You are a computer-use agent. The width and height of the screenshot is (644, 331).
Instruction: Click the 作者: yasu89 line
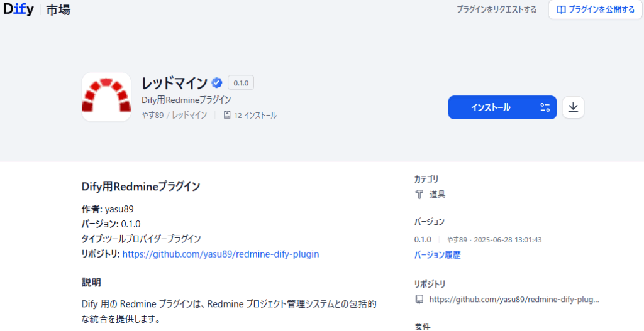(x=108, y=209)
